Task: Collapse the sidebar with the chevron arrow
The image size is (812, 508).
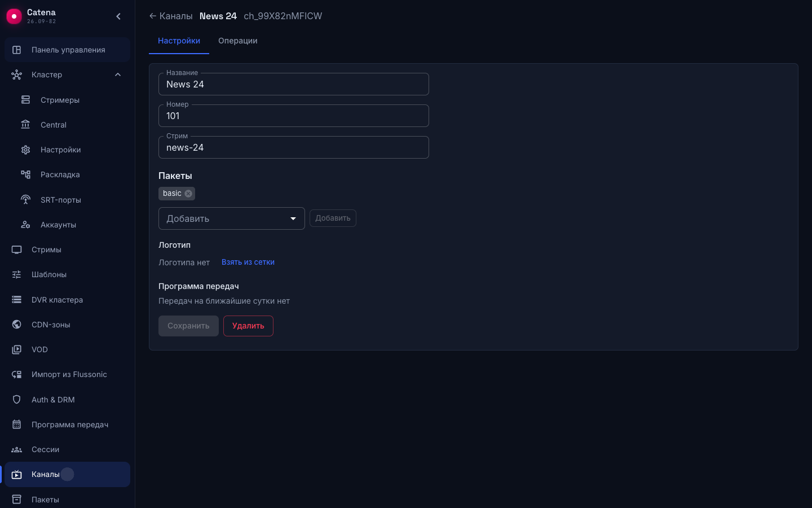Action: coord(118,16)
